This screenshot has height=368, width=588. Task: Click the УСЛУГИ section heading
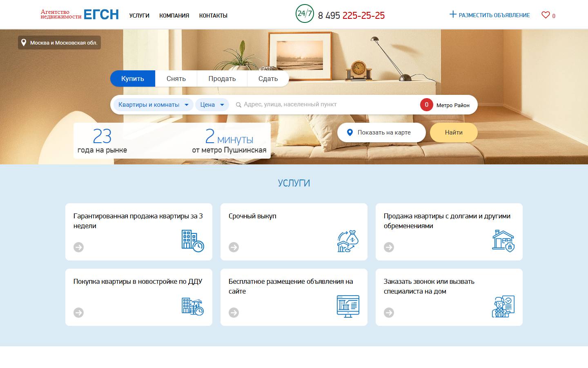pos(294,183)
